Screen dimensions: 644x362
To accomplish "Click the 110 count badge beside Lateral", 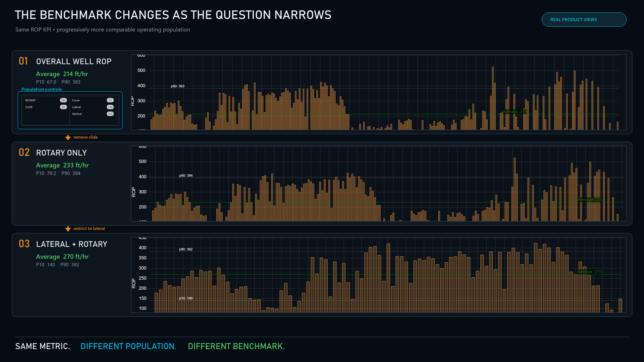I will coord(110,107).
